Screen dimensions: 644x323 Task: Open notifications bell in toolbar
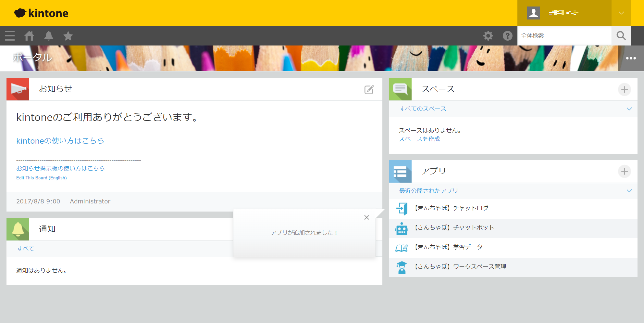49,36
